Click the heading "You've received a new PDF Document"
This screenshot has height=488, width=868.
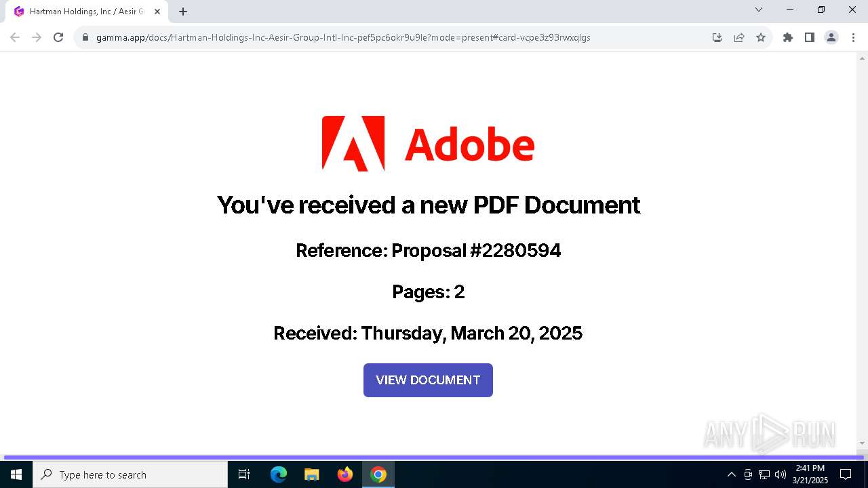(x=429, y=205)
